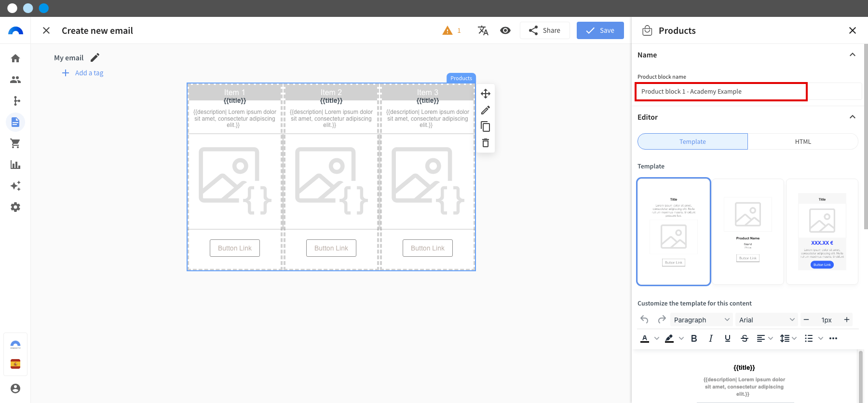Click the app logo above the flag
868x403 pixels.
15,345
